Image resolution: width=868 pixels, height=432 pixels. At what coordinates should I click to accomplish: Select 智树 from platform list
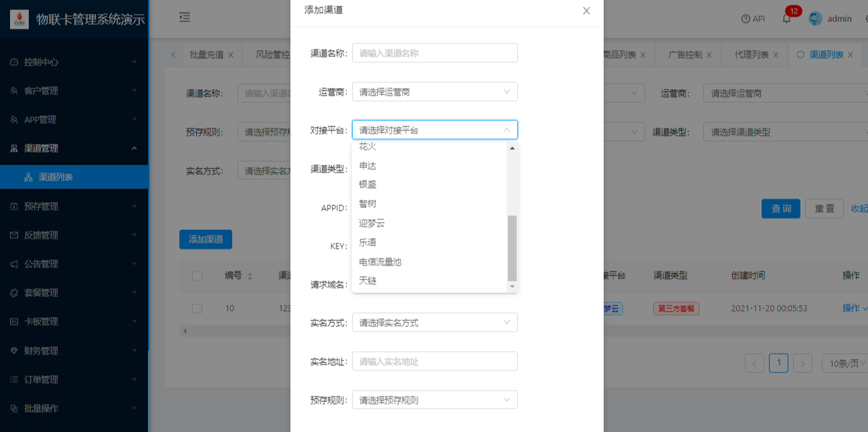coord(430,204)
